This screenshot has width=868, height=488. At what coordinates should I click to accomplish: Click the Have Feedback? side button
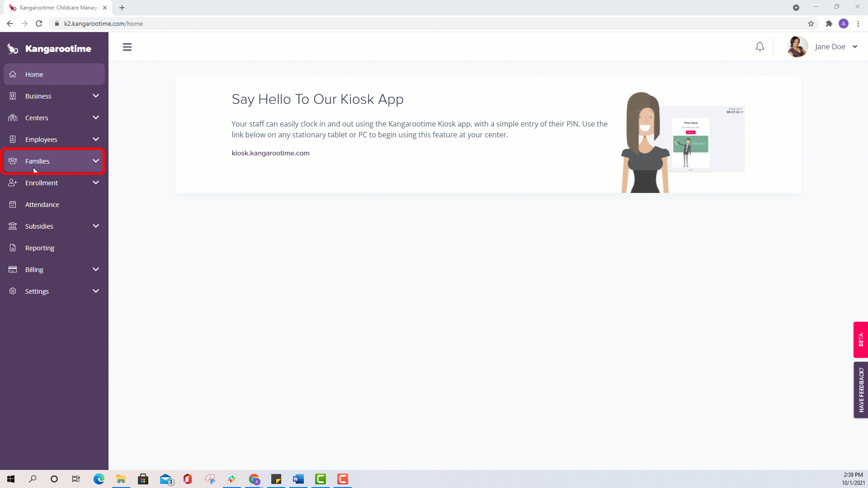[x=861, y=389]
